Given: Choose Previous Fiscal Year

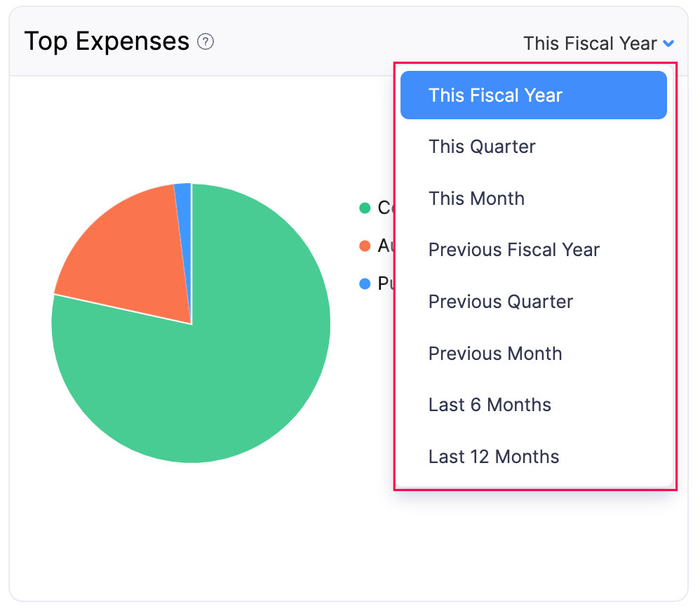Looking at the screenshot, I should pyautogui.click(x=514, y=250).
